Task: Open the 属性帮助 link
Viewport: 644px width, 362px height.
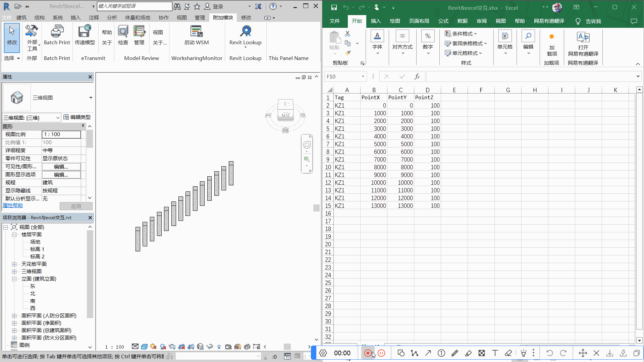Action: click(13, 205)
